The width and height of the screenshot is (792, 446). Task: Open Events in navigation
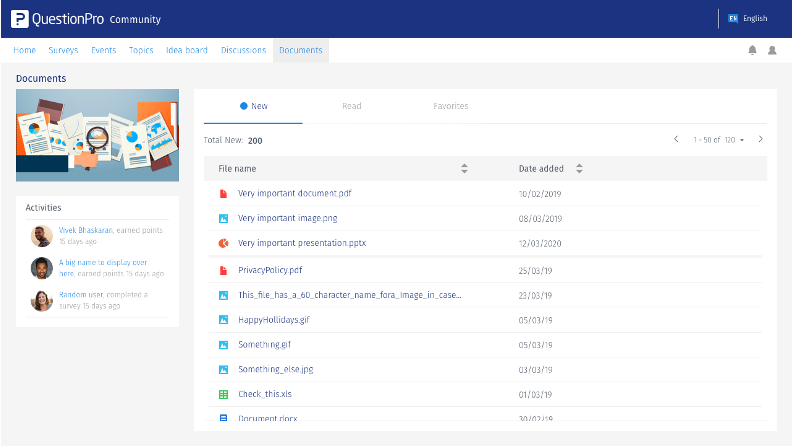pos(104,50)
